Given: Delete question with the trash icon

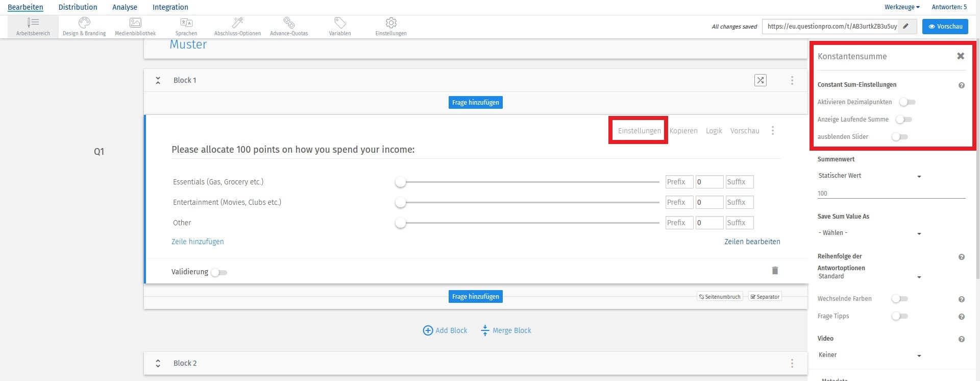Looking at the screenshot, I should [x=775, y=271].
